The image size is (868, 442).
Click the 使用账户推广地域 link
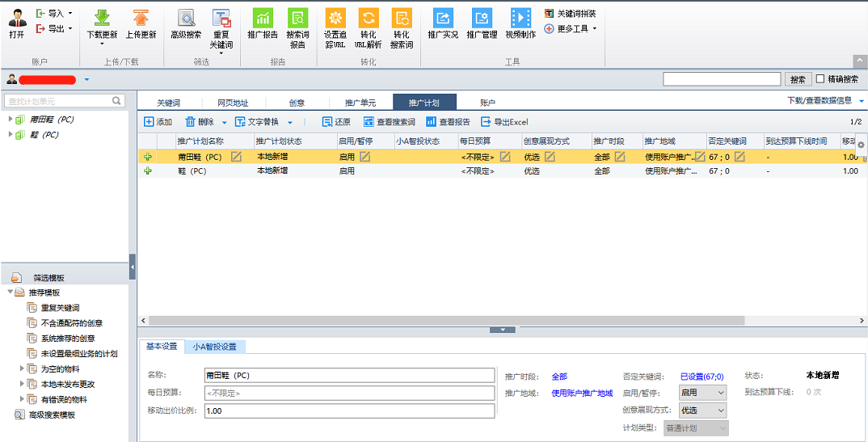(582, 394)
